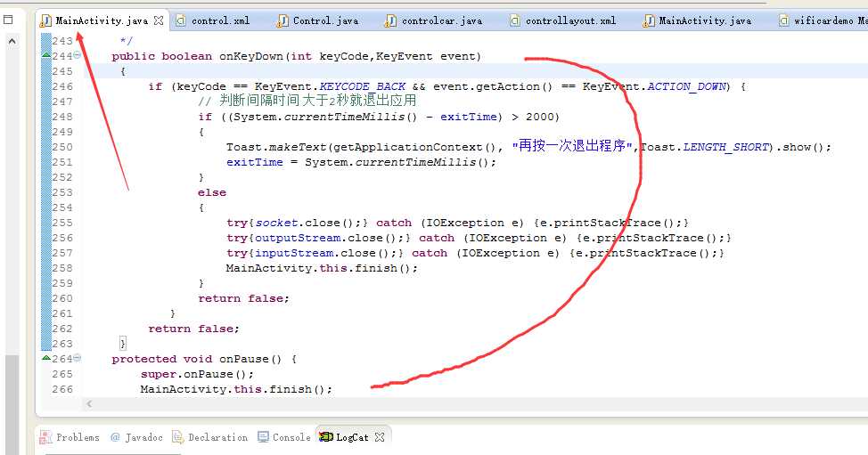Close the LogCat view tab
868x455 pixels.
pyautogui.click(x=380, y=437)
